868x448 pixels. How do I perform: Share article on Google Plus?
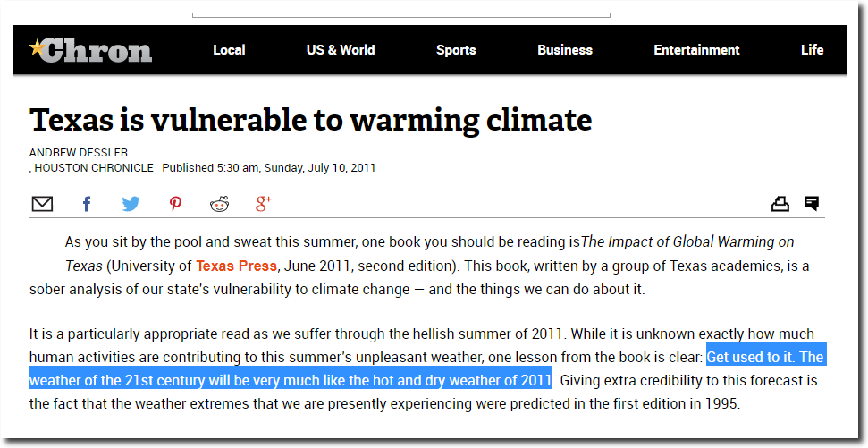pyautogui.click(x=264, y=204)
